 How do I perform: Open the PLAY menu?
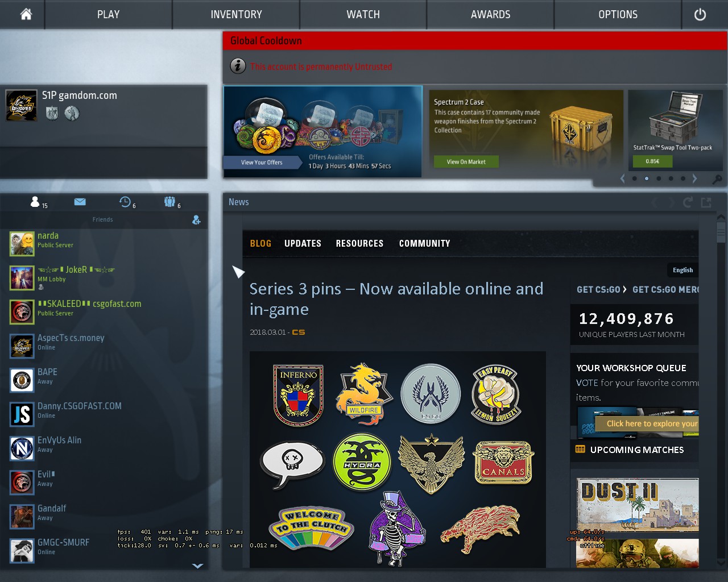[x=108, y=15]
